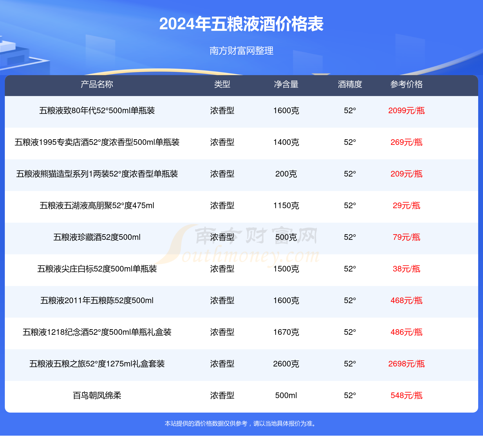
Task: Click the net content '1500克'
Action: tap(286, 269)
